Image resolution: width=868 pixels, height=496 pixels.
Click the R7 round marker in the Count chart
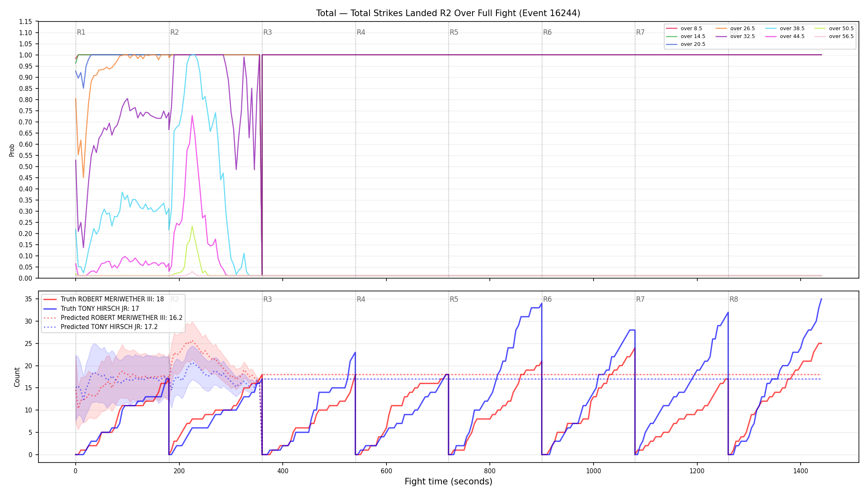click(x=640, y=299)
